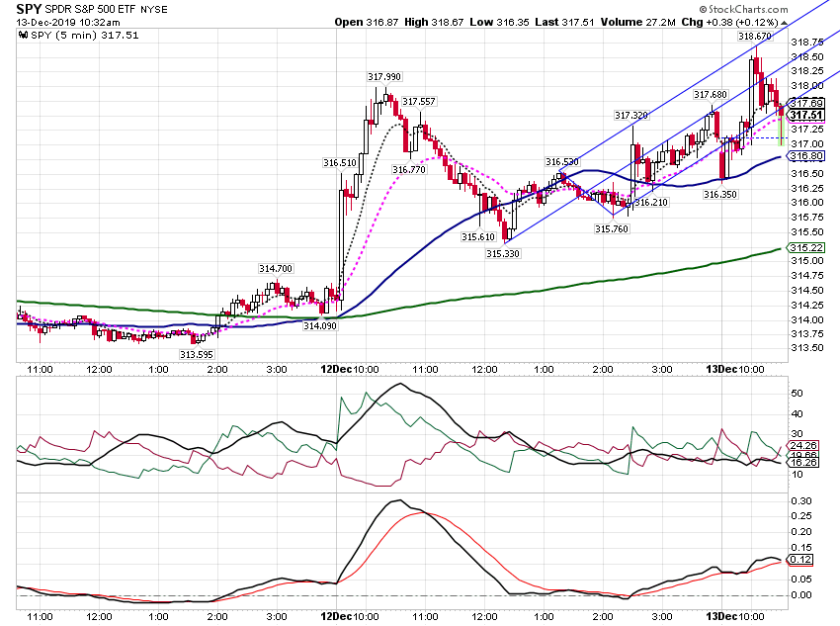
Task: Click the 316.770 low annotation
Action: pos(409,170)
